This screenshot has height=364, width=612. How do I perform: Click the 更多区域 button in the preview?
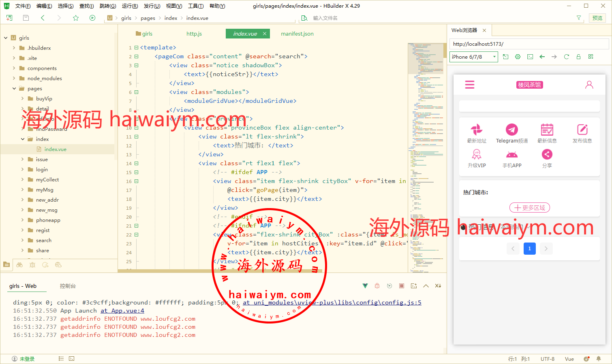529,208
